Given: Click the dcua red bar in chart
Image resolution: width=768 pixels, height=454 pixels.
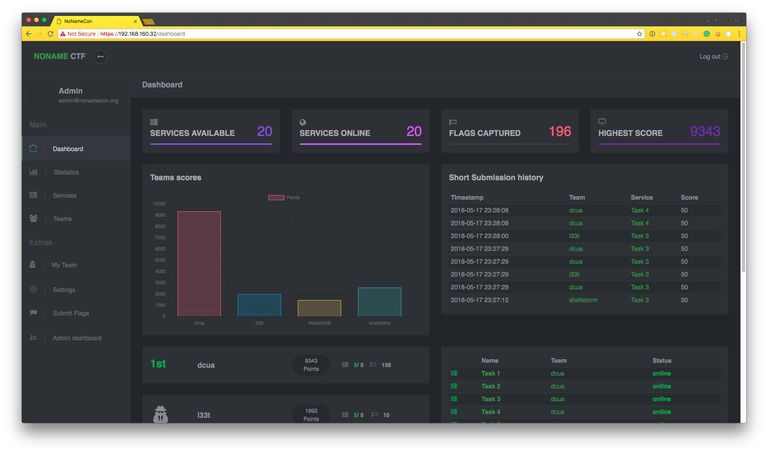Looking at the screenshot, I should point(199,263).
